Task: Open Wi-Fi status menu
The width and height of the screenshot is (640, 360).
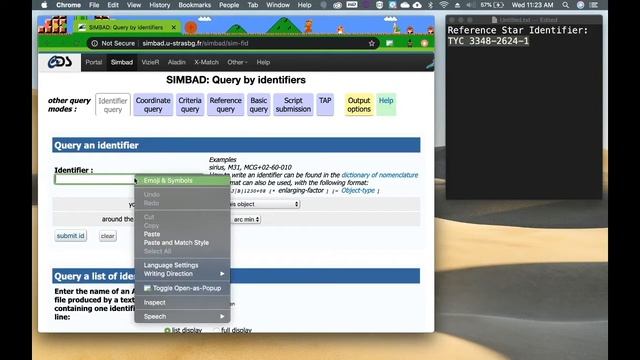Action: (x=444, y=5)
